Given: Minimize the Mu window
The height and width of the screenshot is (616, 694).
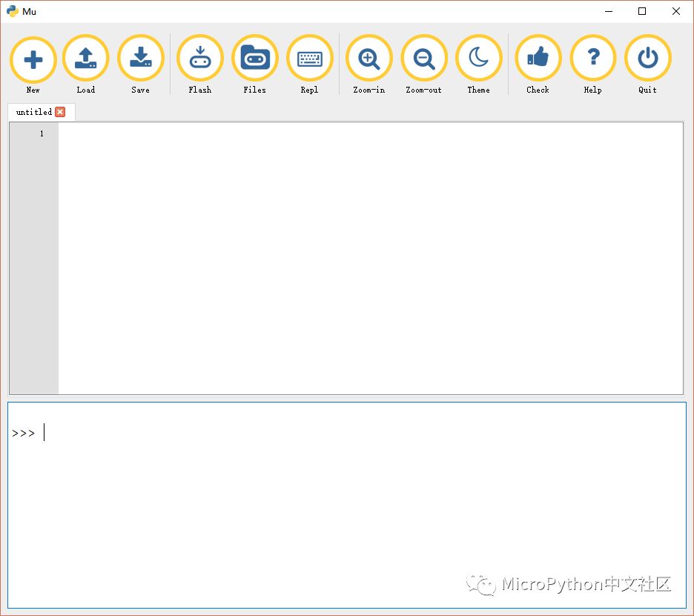Looking at the screenshot, I should [x=609, y=11].
